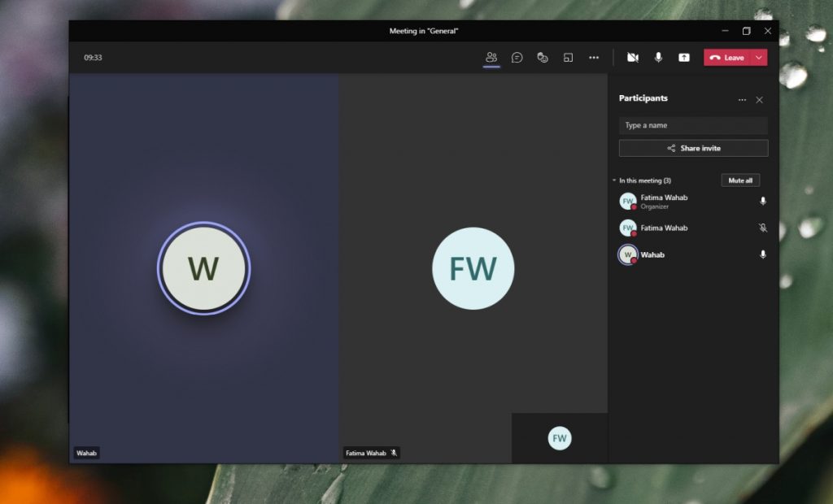This screenshot has height=504, width=833.
Task: Unmute the second Fatima Wahab participant
Action: pos(762,228)
